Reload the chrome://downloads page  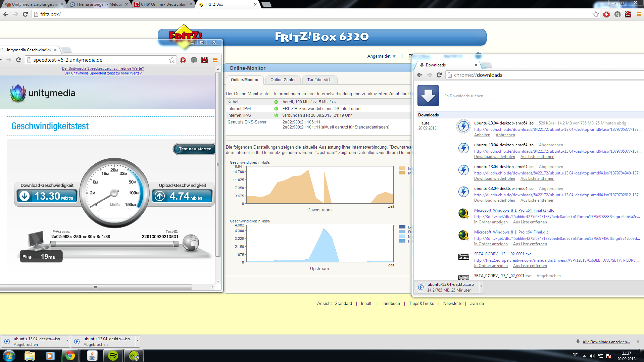439,75
